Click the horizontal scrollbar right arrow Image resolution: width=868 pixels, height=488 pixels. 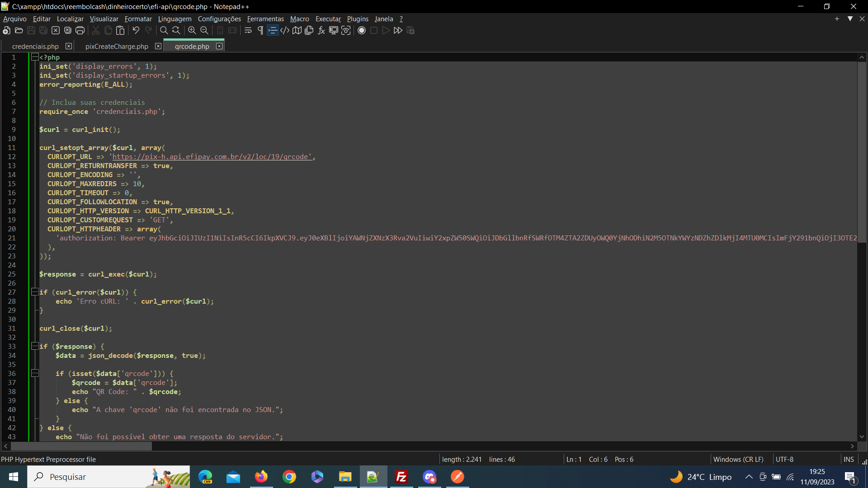853,446
